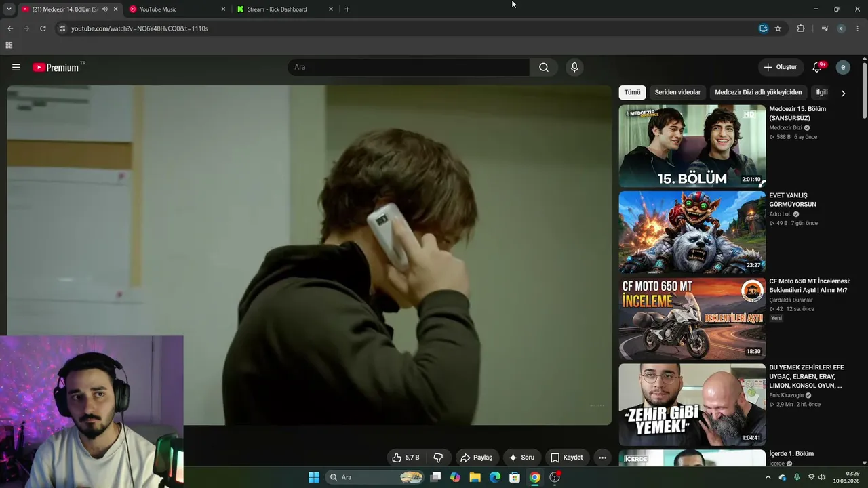Click the YouTube search input field
Viewport: 868px width, 488px height.
pos(408,67)
